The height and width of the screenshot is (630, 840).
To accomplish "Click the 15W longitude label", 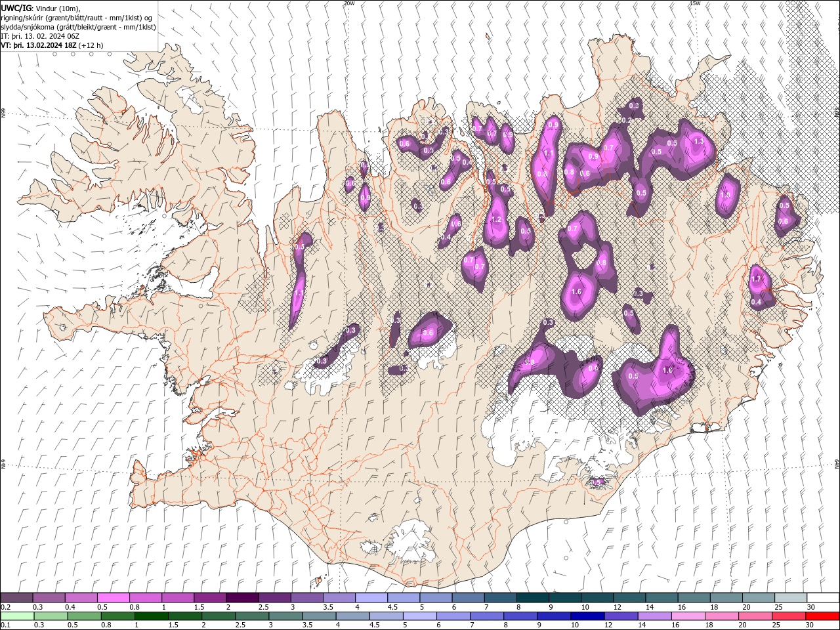I will [x=695, y=3].
